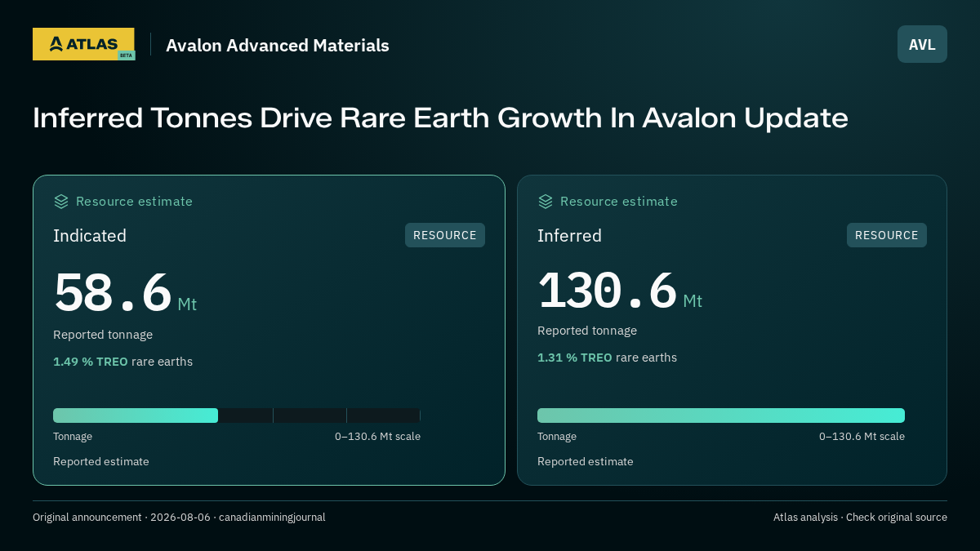
Task: Click Resource estimate heading in Indicated card
Action: (134, 202)
